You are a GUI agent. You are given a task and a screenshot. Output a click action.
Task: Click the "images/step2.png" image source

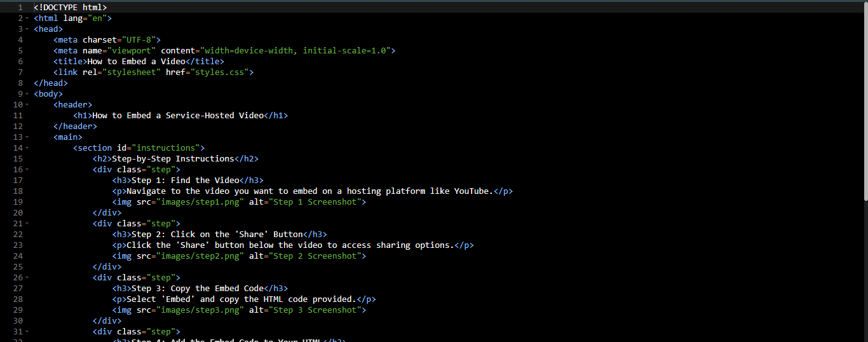(x=200, y=256)
